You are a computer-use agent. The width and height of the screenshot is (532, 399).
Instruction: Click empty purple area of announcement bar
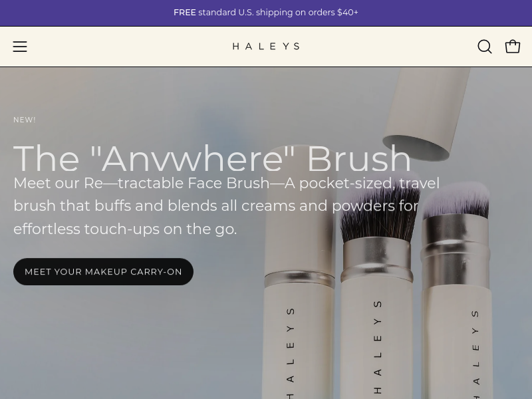tap(85, 13)
